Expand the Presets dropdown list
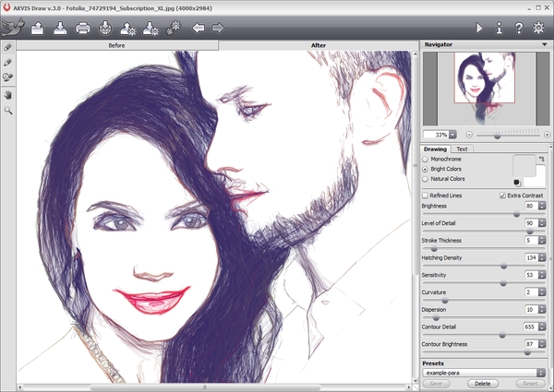This screenshot has height=392, width=554. click(542, 372)
